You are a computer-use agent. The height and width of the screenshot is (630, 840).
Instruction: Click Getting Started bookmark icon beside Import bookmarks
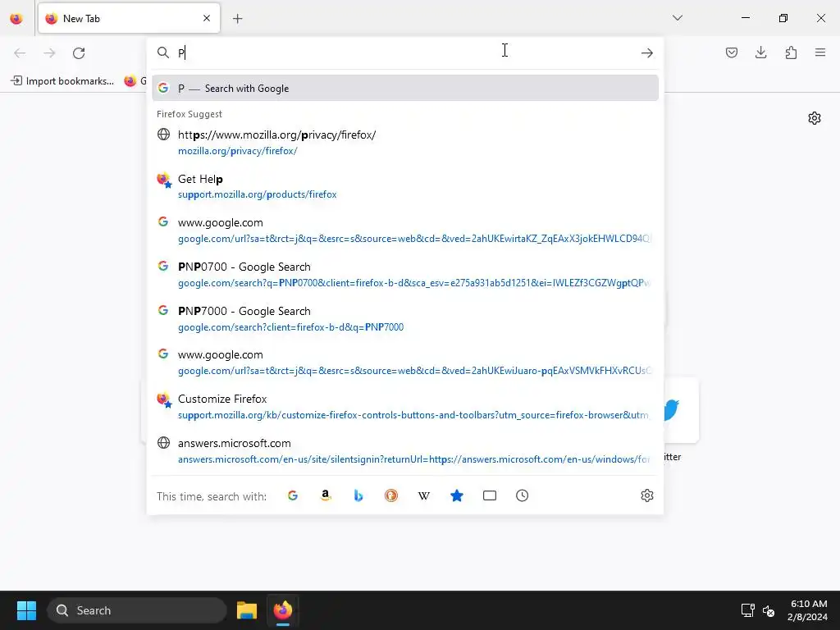[130, 81]
